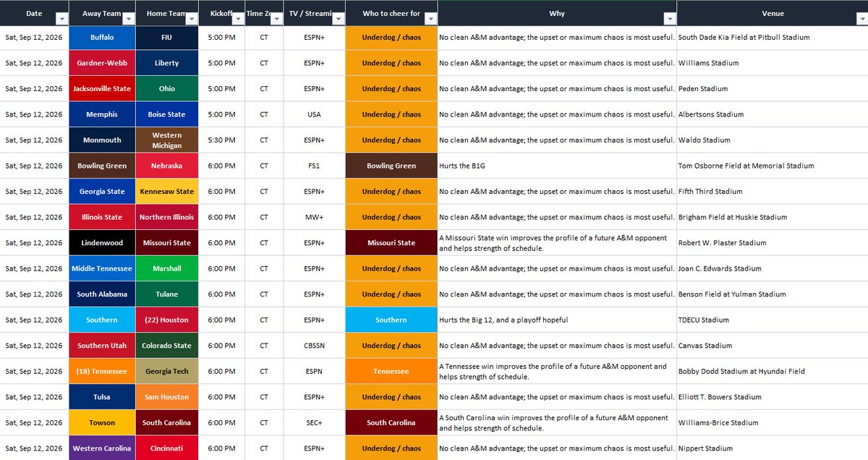The width and height of the screenshot is (868, 460).
Task: Click the Hurts the B1G cell
Action: 557,166
